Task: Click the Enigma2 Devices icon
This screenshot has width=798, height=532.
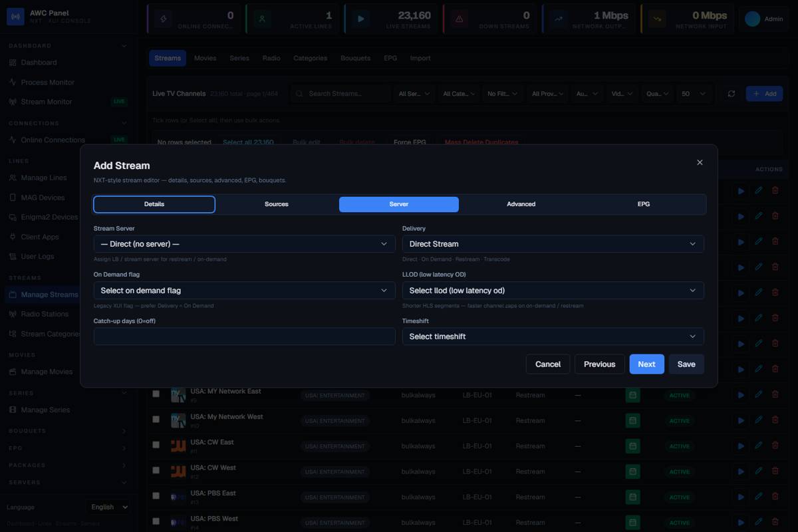Action: tap(13, 217)
